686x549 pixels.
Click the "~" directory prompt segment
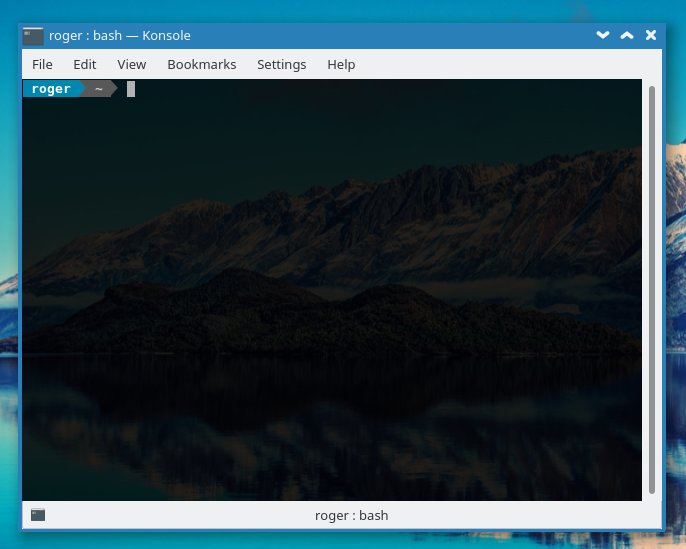[x=98, y=89]
